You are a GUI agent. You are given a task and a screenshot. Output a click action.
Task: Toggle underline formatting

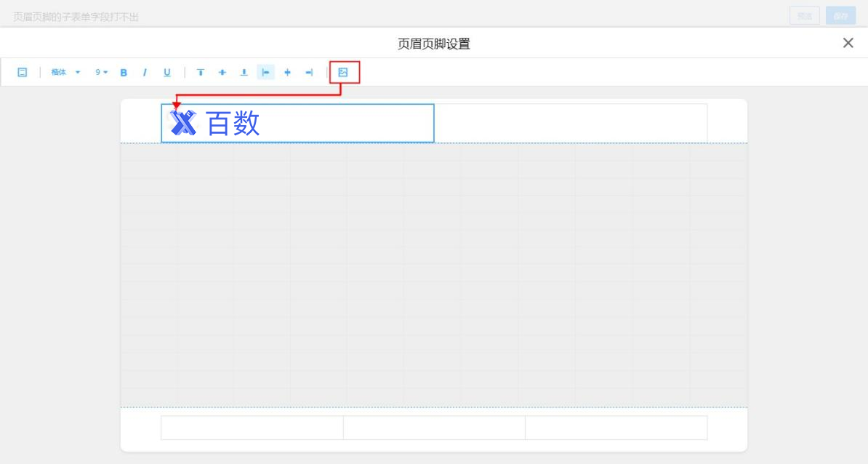click(x=167, y=72)
